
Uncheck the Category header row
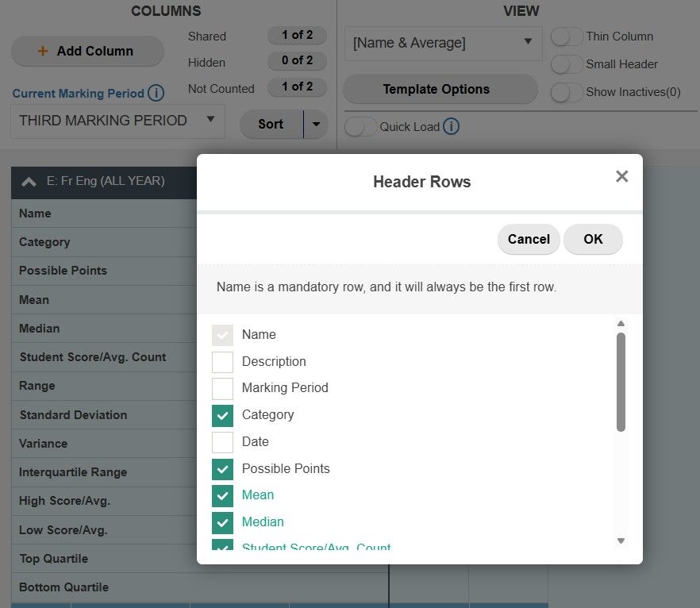coord(222,414)
